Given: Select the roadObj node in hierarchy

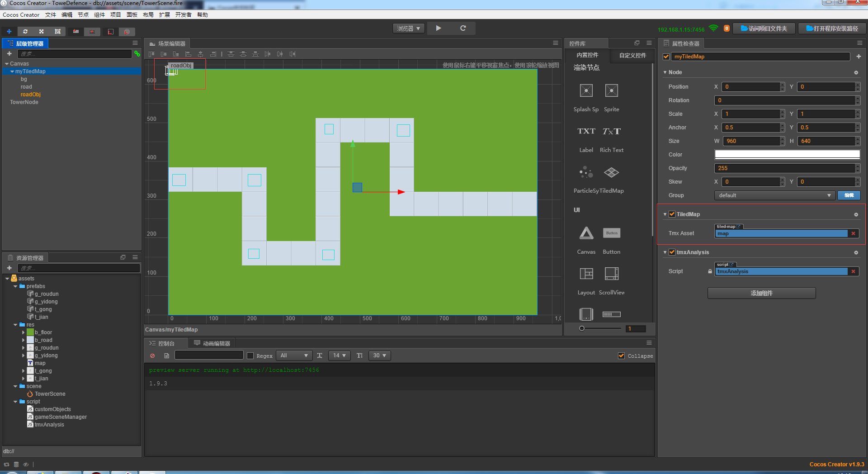Looking at the screenshot, I should pyautogui.click(x=31, y=95).
